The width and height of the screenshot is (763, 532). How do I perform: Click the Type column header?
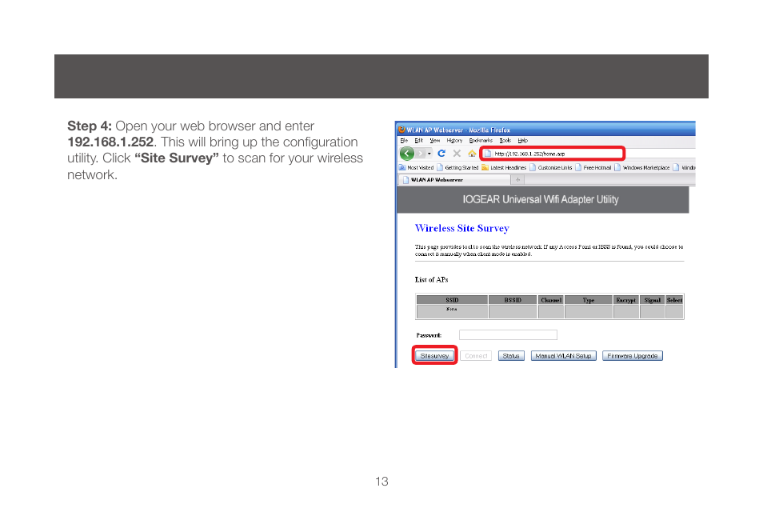589,300
